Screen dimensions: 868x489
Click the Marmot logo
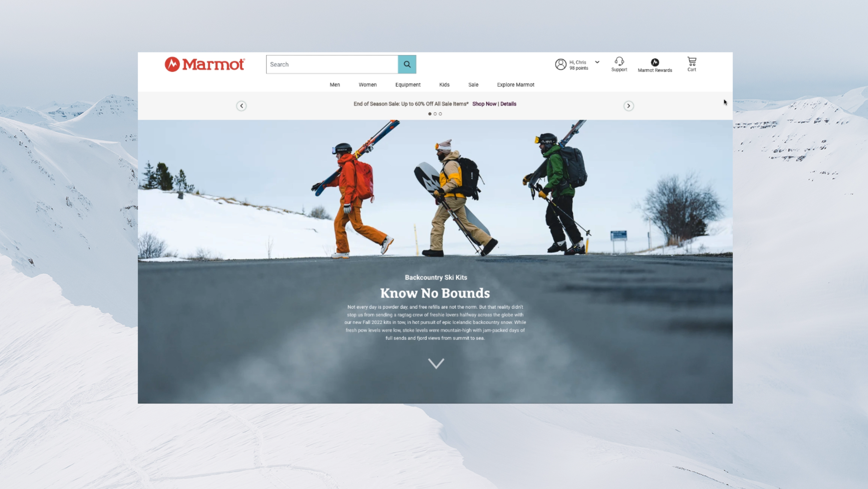205,64
